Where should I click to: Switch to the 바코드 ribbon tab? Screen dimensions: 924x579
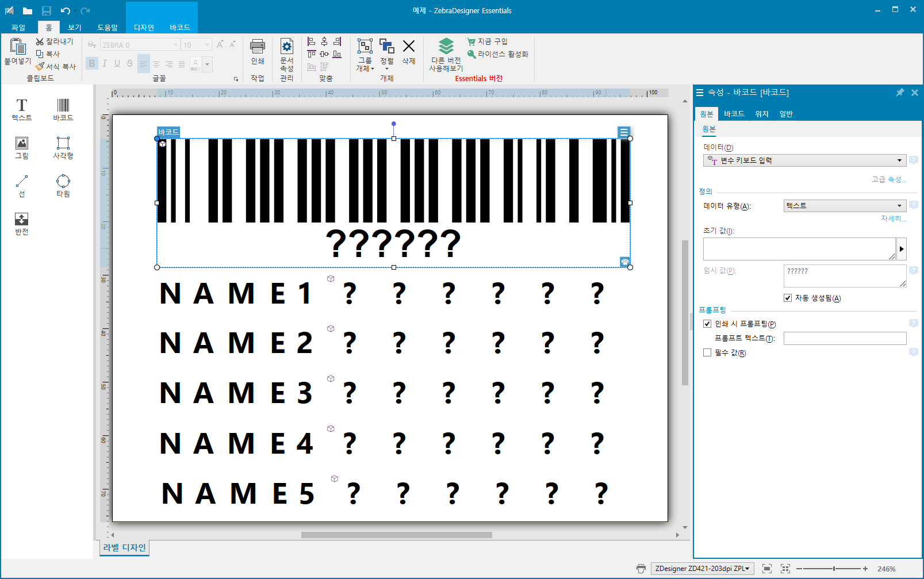(x=179, y=27)
